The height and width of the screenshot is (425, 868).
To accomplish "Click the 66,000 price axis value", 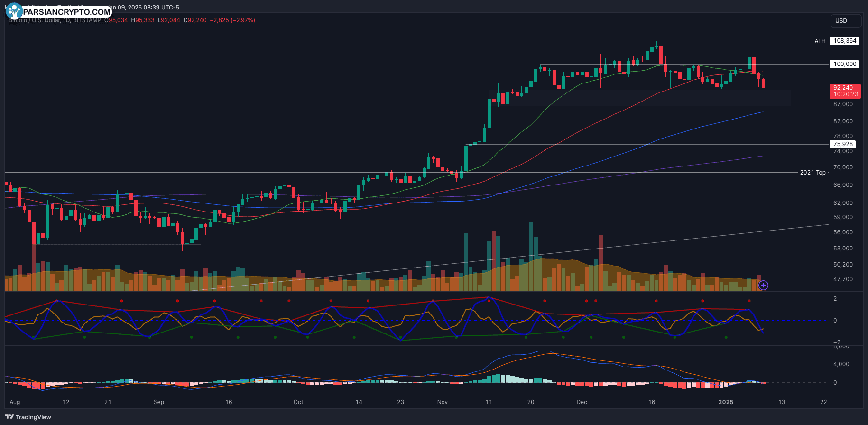I will 843,185.
